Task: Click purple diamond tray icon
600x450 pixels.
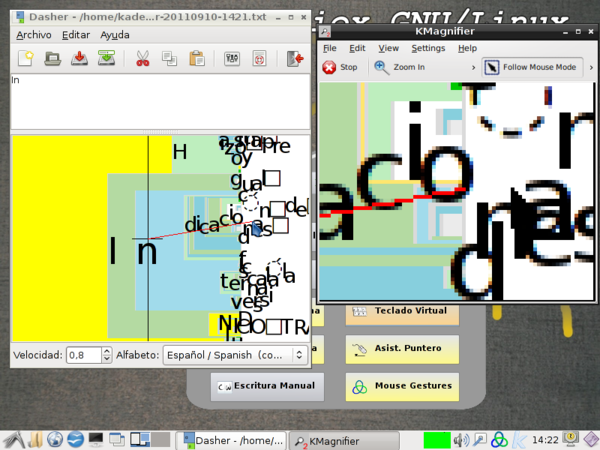Action: pos(591,439)
